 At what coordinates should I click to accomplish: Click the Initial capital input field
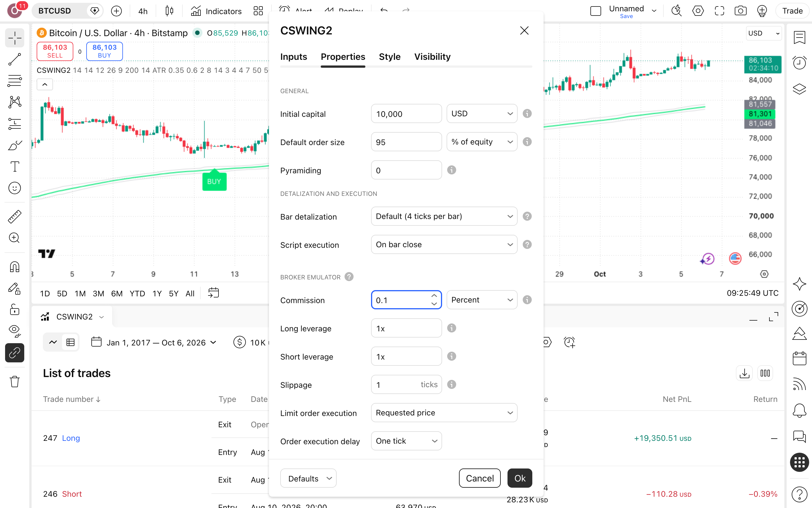click(x=406, y=113)
